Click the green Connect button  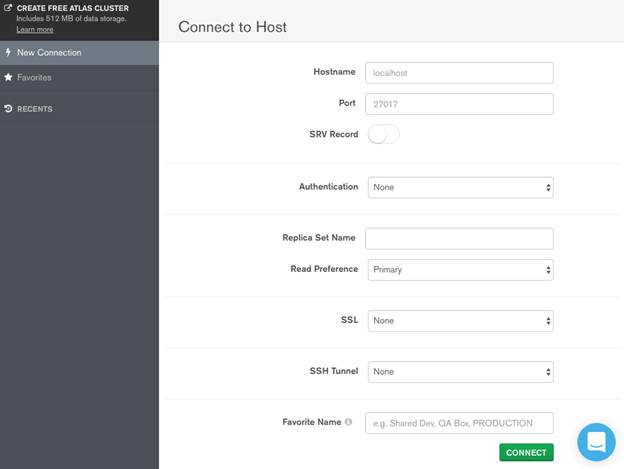coord(526,452)
